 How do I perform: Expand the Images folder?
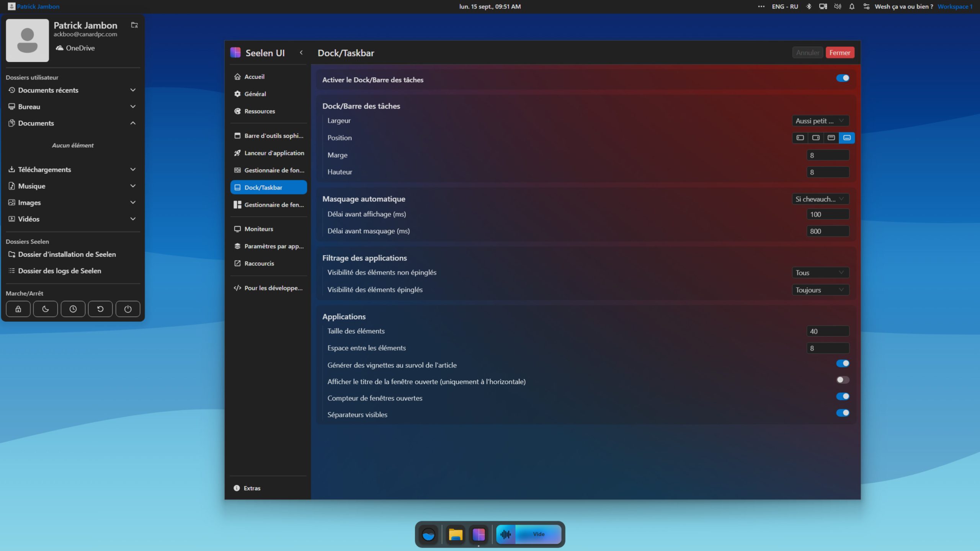pos(73,202)
